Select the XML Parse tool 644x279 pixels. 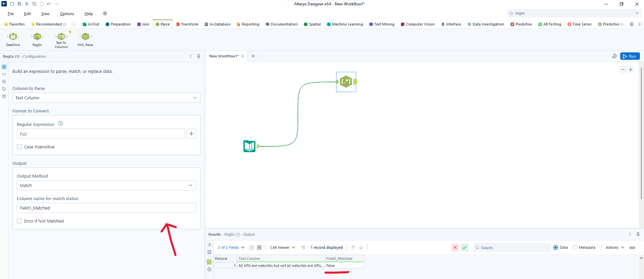pyautogui.click(x=85, y=40)
